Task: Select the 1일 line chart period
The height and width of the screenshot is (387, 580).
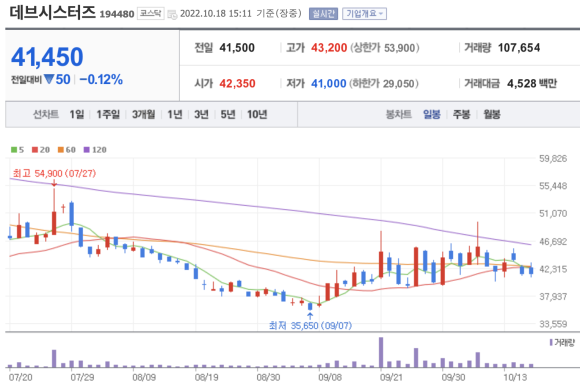Action: click(77, 114)
